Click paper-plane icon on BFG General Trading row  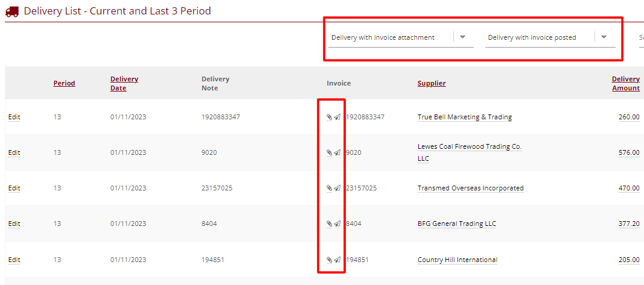(337, 224)
